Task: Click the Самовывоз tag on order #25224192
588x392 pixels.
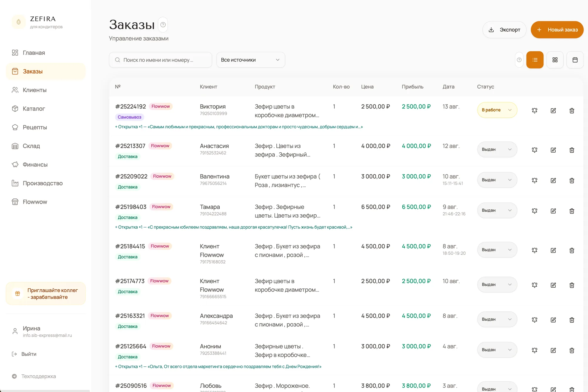Action: 129,117
